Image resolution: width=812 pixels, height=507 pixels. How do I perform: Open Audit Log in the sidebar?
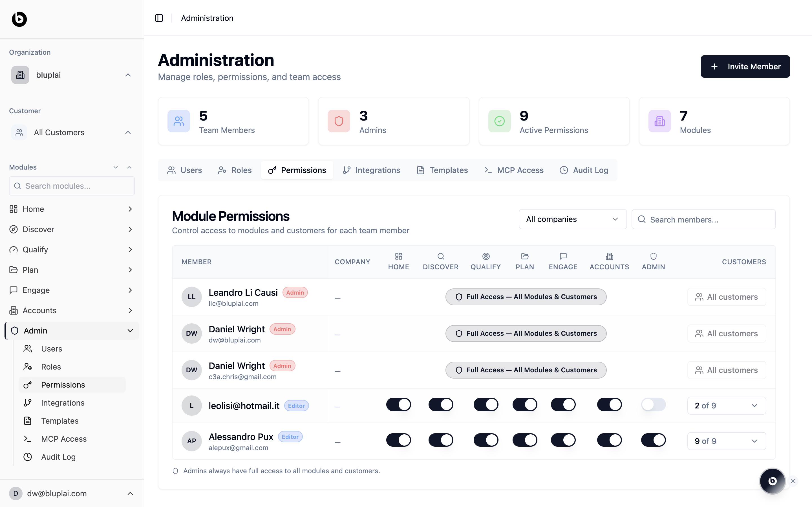(x=58, y=457)
